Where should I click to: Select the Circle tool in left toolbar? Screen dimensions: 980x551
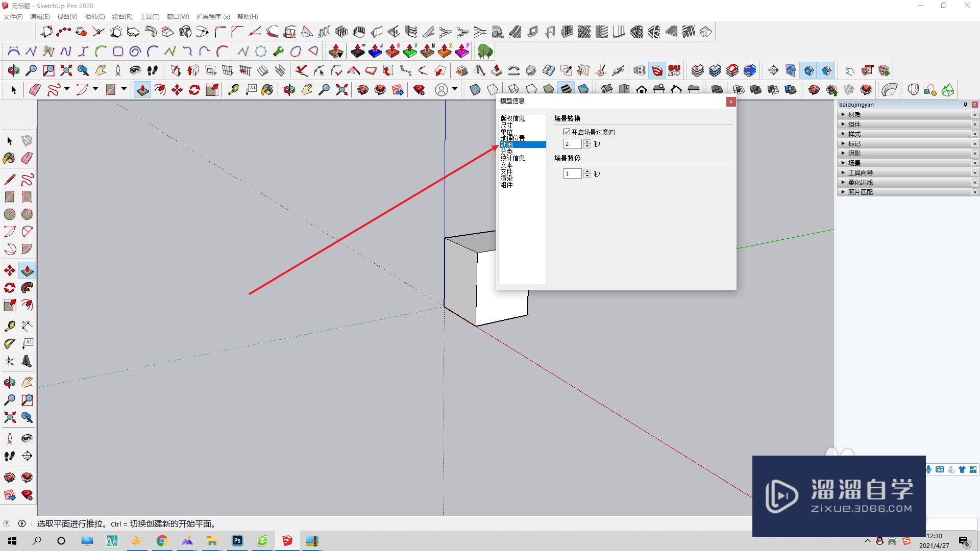pos(10,214)
